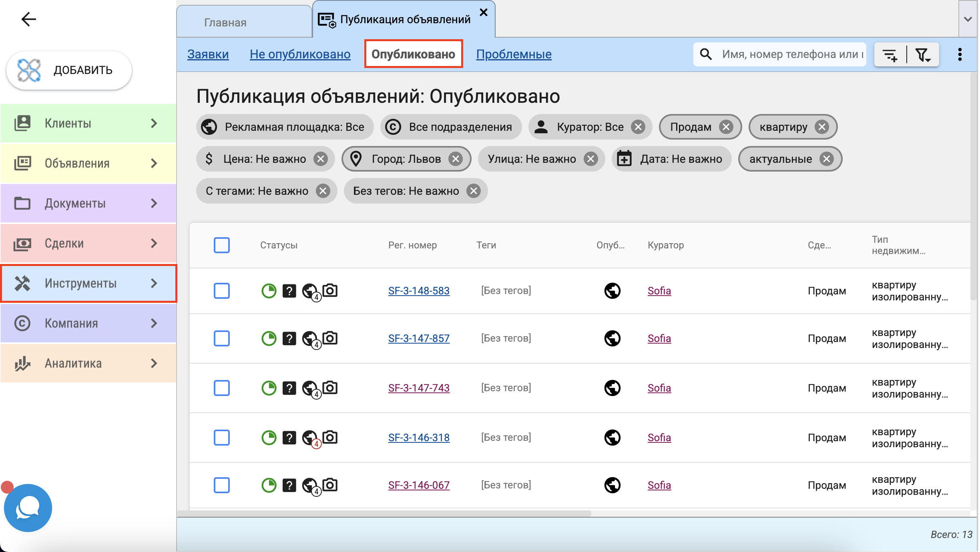Open listing SF-3-147-857
The width and height of the screenshot is (980, 552).
click(419, 338)
